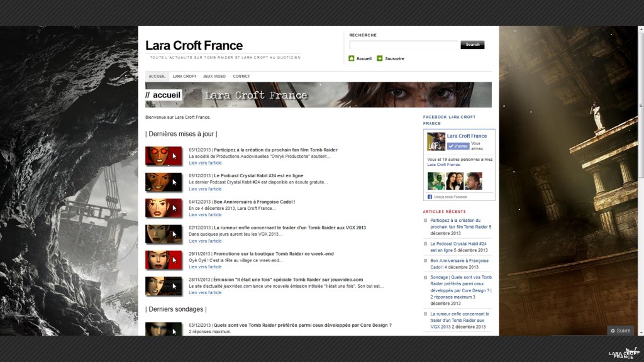This screenshot has width=644, height=362.
Task: Toggle the Facebook J'aime like button
Action: pos(458,146)
